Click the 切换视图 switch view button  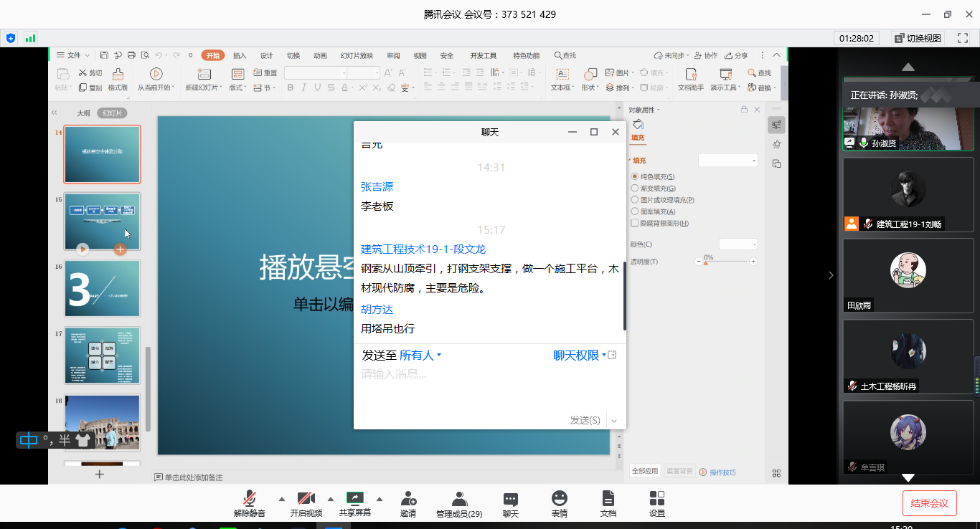coord(918,38)
